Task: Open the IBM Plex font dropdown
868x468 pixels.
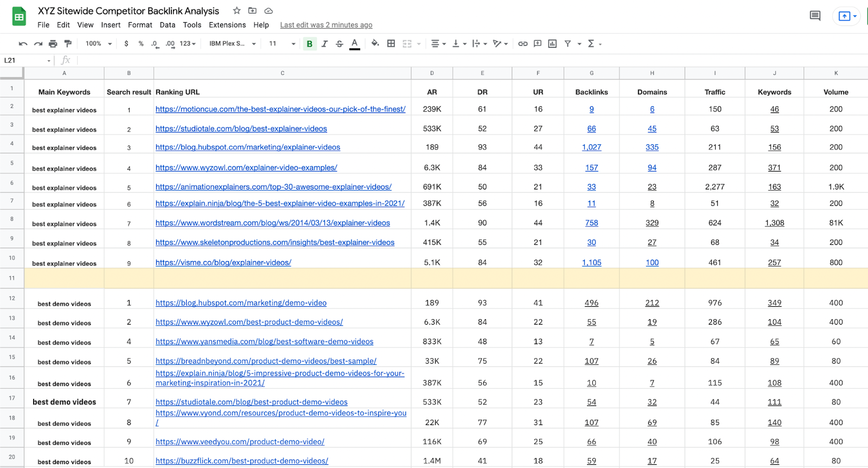Action: pyautogui.click(x=232, y=43)
